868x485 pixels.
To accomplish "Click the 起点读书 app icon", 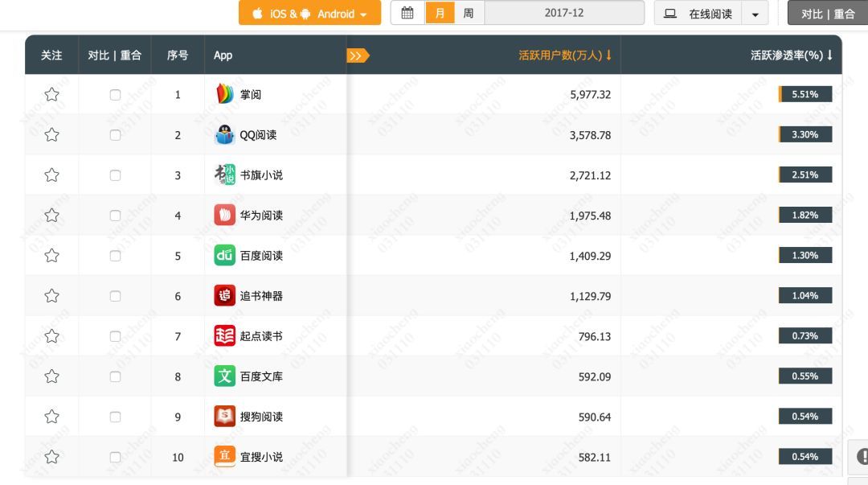I will [224, 335].
